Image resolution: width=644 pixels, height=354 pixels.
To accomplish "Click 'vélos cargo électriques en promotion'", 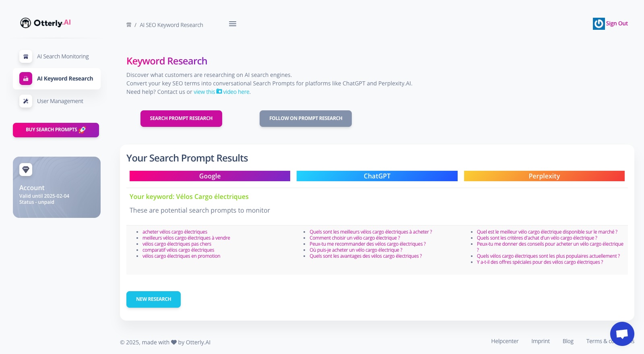I will point(181,256).
